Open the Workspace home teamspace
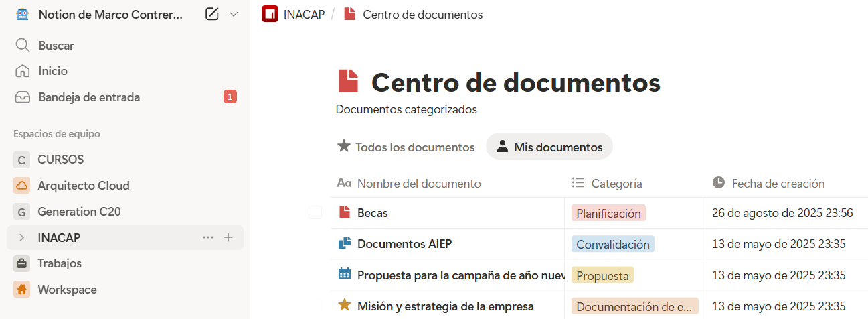This screenshot has width=868, height=319. 67,290
